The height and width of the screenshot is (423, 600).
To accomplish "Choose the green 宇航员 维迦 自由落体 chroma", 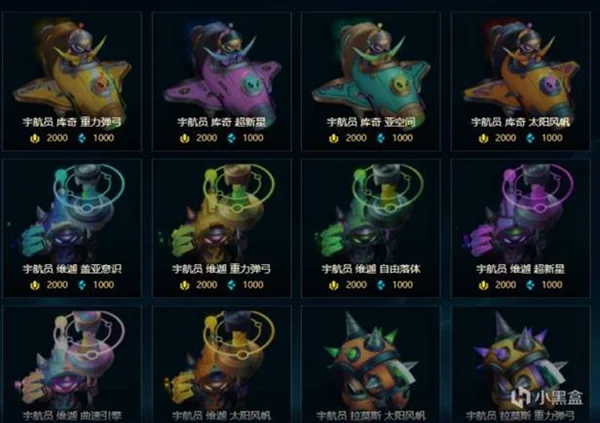I will (x=371, y=228).
